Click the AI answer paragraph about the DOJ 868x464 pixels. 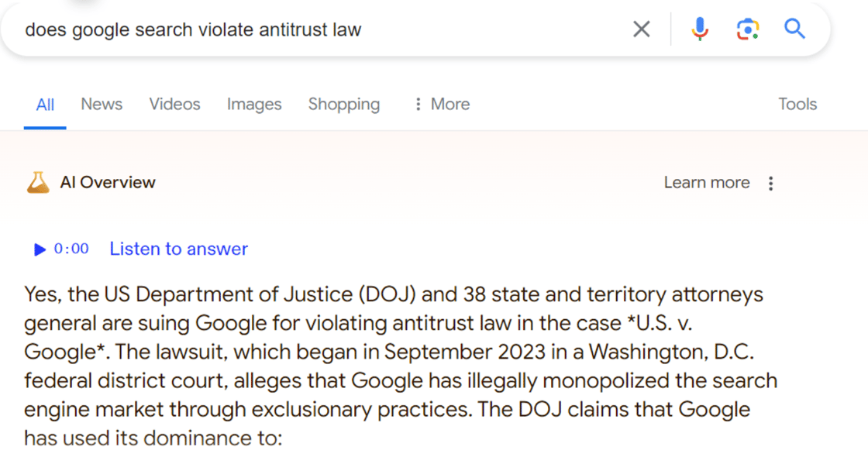coord(387,366)
